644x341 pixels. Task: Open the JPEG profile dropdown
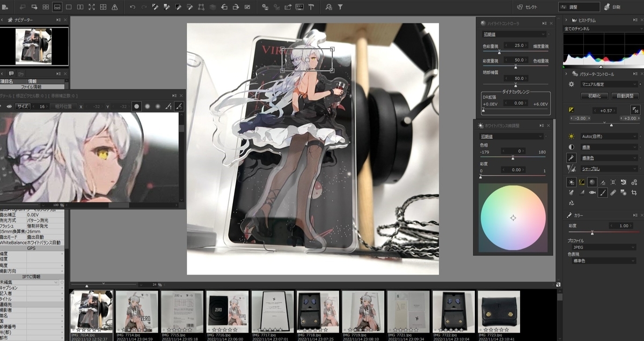(x=604, y=247)
